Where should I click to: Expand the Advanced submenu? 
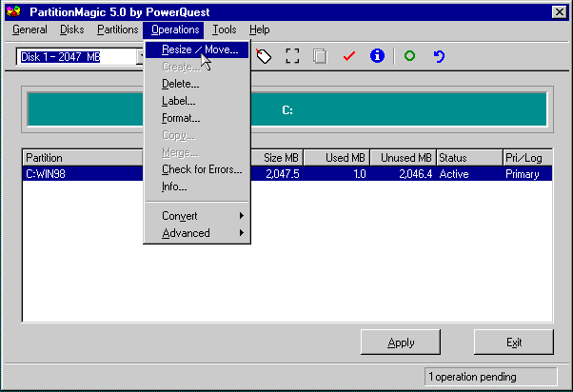[197, 233]
